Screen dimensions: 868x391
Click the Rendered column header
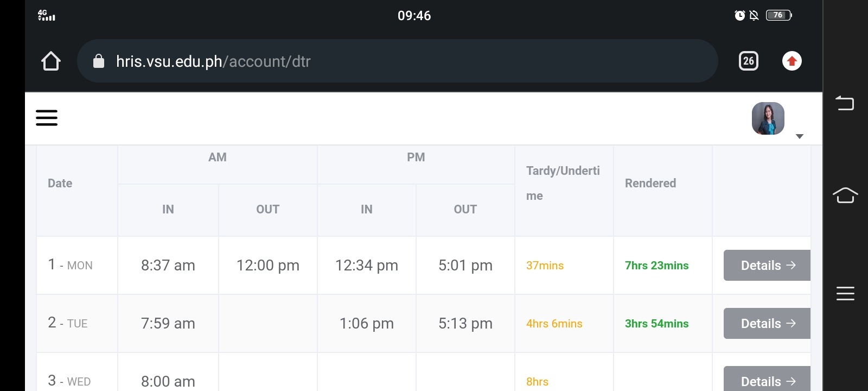pyautogui.click(x=650, y=184)
